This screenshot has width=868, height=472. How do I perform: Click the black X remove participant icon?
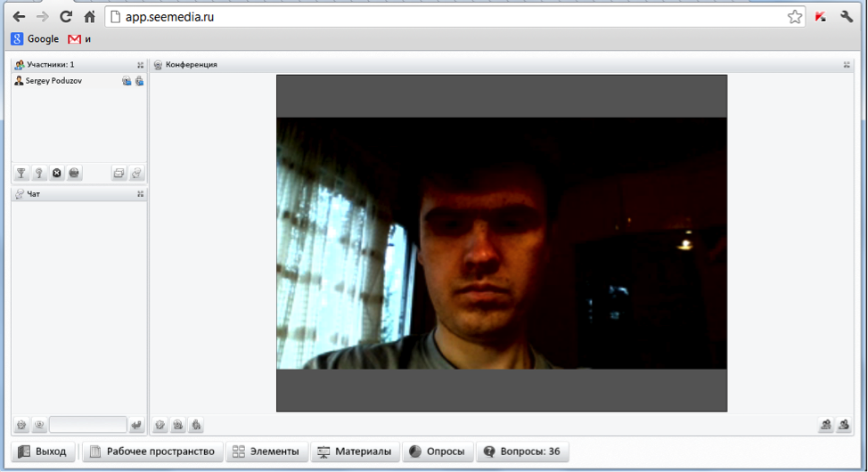tap(56, 173)
